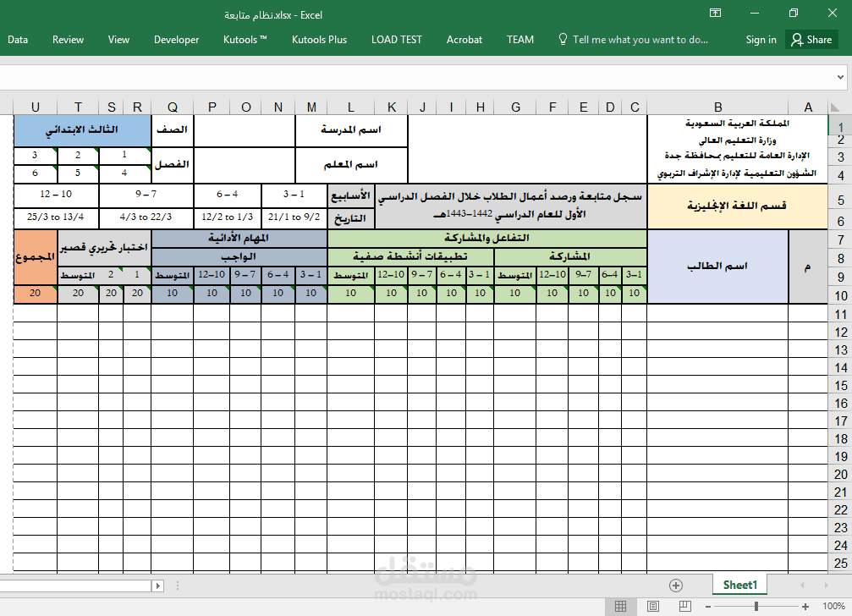Click the 'المجموع' orange header cell
Viewport: 852px width, 616px height.
tap(36, 257)
